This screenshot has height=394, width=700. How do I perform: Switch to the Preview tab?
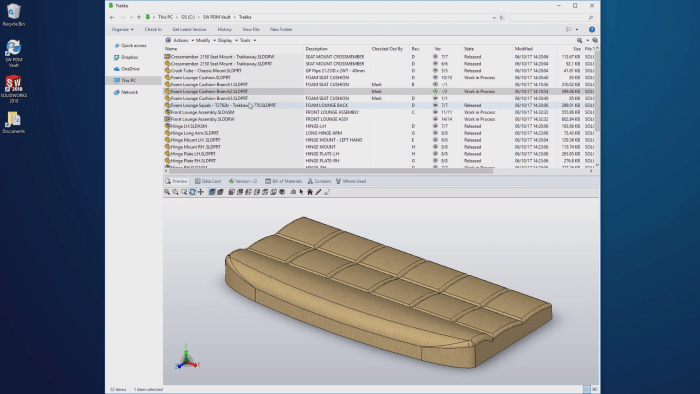pos(176,181)
